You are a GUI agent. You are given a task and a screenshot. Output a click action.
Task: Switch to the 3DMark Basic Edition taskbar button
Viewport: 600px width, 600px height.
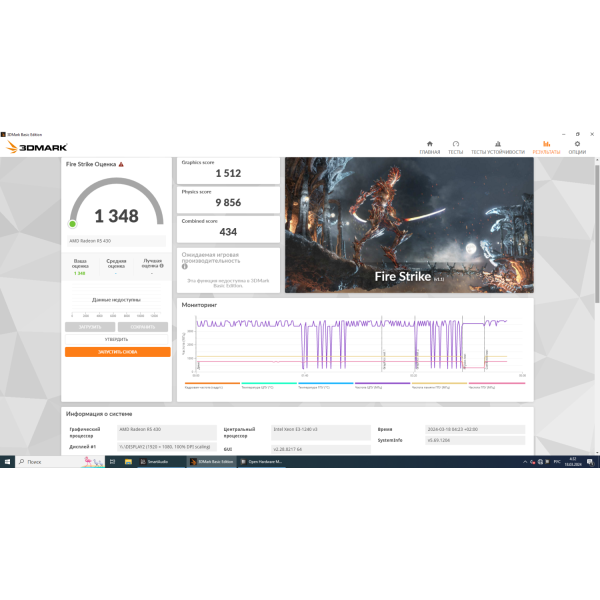[x=212, y=462]
